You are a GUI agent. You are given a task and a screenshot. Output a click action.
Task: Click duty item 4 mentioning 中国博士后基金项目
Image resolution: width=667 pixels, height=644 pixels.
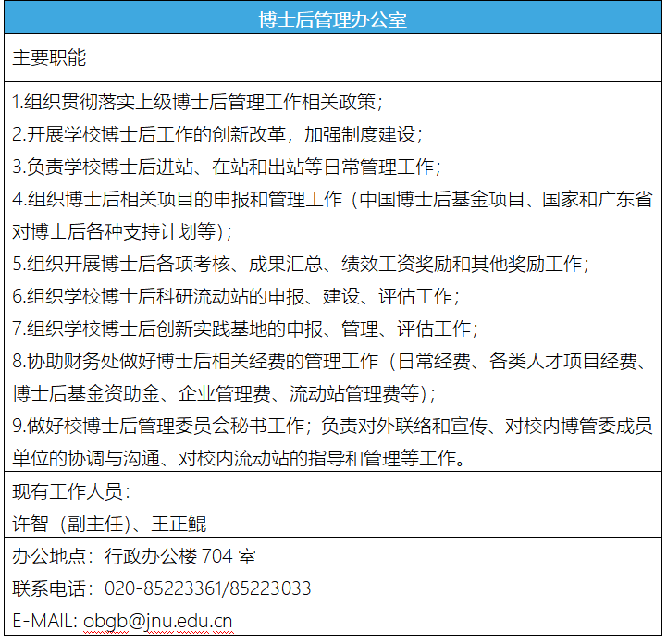[x=333, y=199]
